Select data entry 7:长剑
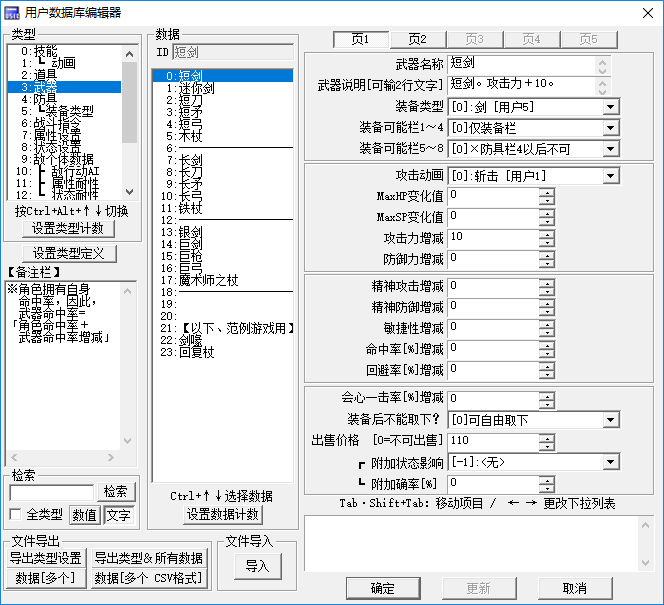The width and height of the screenshot is (664, 605). pyautogui.click(x=223, y=160)
